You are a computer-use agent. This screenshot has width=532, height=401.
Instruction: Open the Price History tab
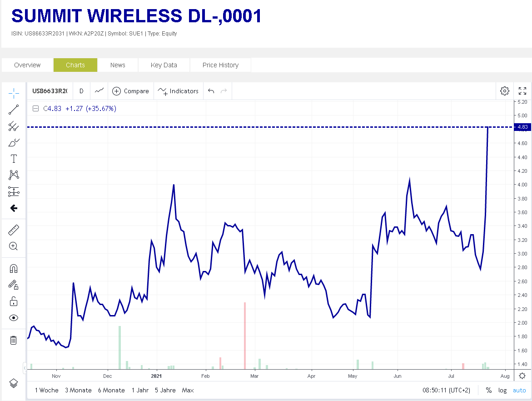(x=220, y=65)
